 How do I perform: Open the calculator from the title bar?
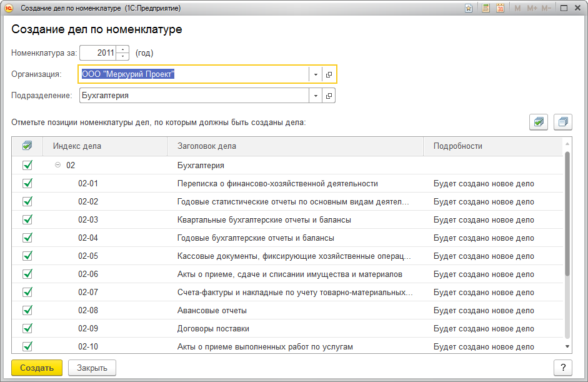pos(486,8)
